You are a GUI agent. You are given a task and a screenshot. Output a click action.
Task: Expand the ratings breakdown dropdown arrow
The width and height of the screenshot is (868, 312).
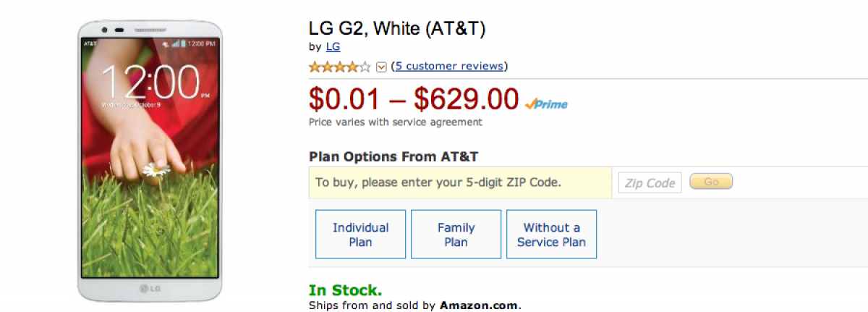(382, 67)
